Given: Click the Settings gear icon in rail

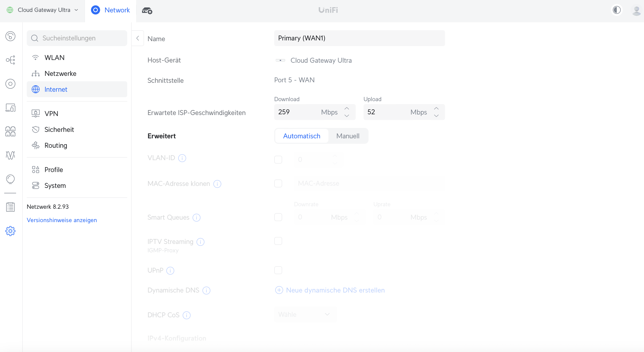Looking at the screenshot, I should pos(10,231).
